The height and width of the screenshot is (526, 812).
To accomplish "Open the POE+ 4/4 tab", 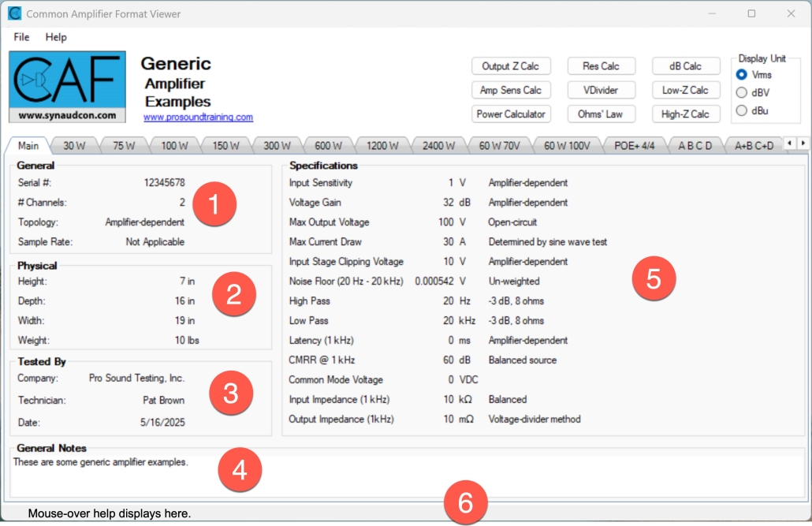I will [635, 146].
